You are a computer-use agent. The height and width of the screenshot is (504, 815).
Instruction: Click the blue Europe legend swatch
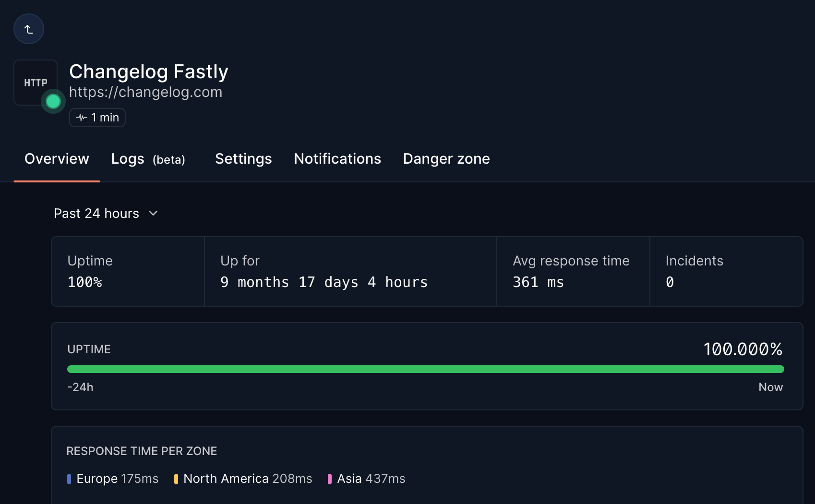[x=69, y=479]
